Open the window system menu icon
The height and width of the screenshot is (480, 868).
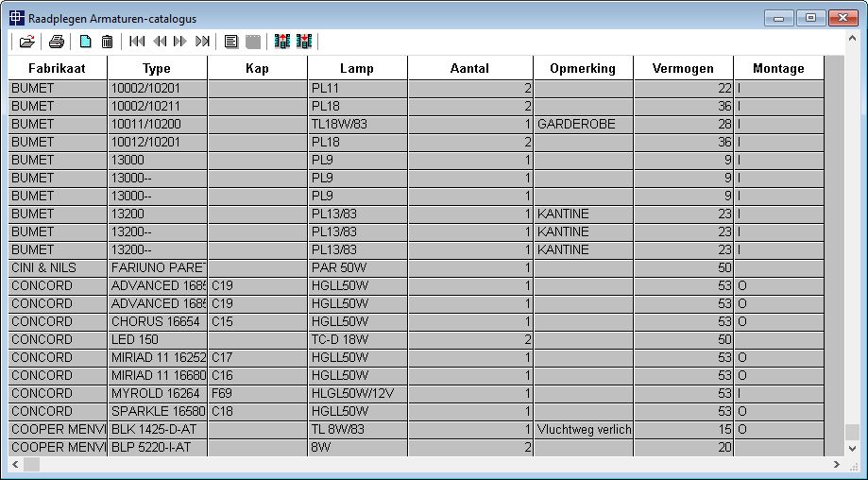(17, 18)
